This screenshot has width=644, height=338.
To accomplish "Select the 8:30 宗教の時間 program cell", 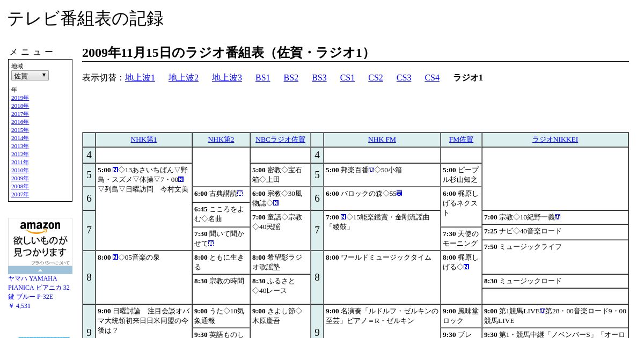I will (x=221, y=289).
